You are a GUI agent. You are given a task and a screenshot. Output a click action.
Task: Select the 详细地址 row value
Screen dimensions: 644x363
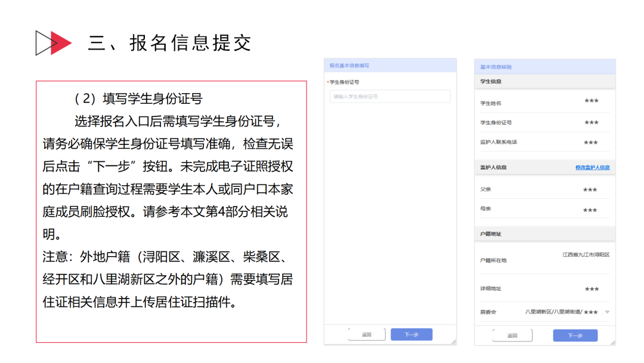592,289
